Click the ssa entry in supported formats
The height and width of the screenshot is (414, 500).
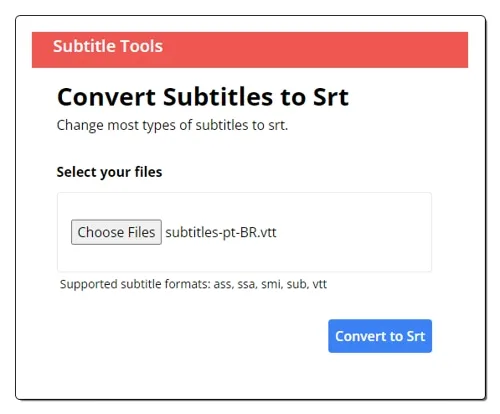(247, 284)
